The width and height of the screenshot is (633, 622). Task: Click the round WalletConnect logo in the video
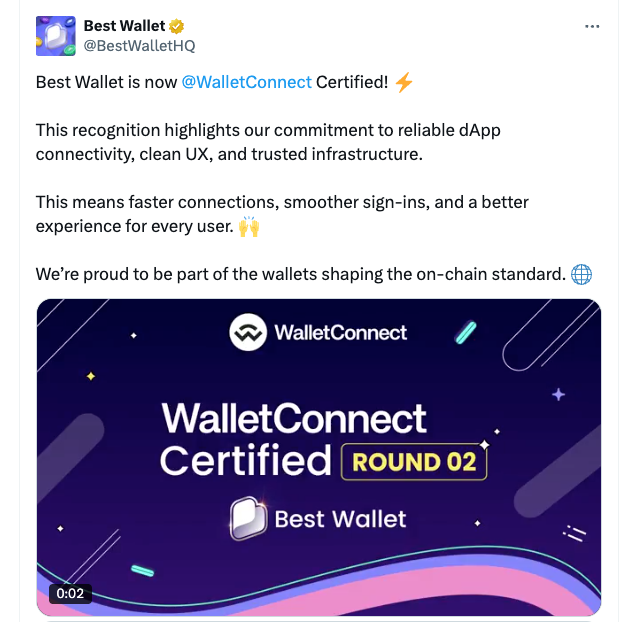[248, 332]
